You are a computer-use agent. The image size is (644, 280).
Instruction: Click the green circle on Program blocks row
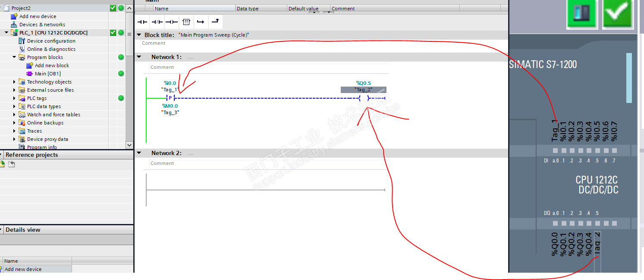pos(121,57)
